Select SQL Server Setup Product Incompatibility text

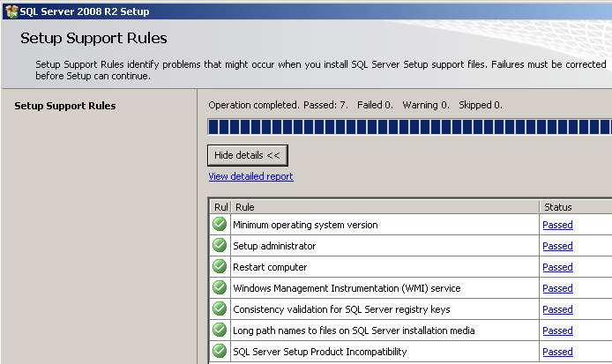click(319, 351)
